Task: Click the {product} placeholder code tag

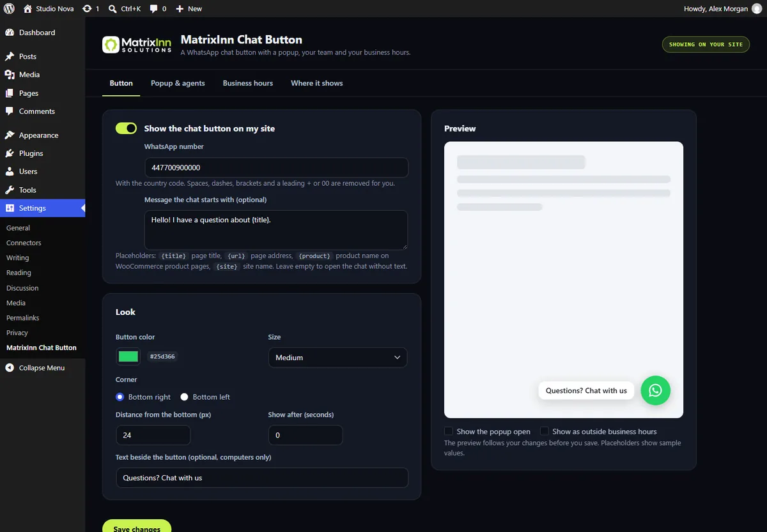Action: [x=314, y=256]
